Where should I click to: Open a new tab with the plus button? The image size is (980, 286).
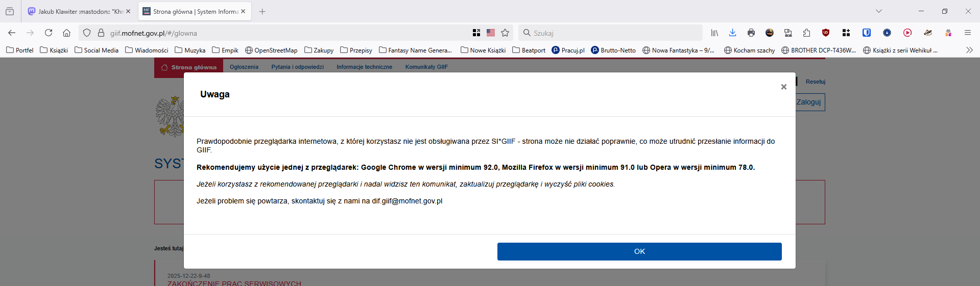pyautogui.click(x=262, y=11)
